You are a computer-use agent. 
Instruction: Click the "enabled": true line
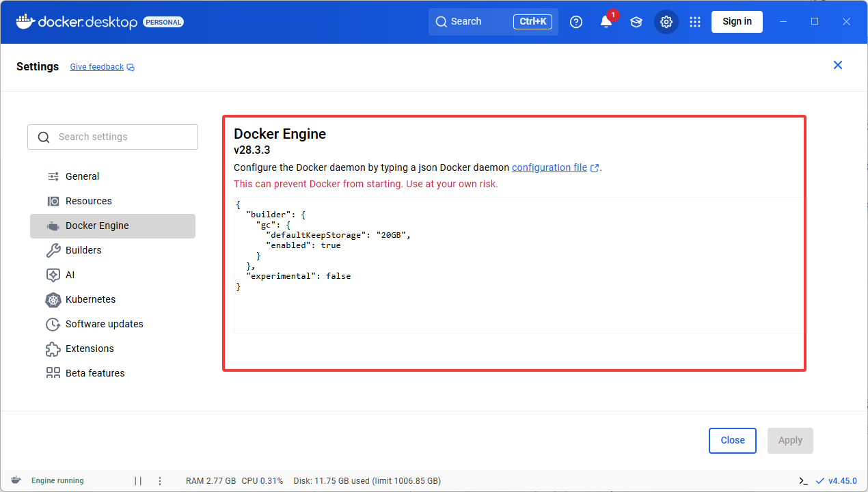(x=303, y=245)
